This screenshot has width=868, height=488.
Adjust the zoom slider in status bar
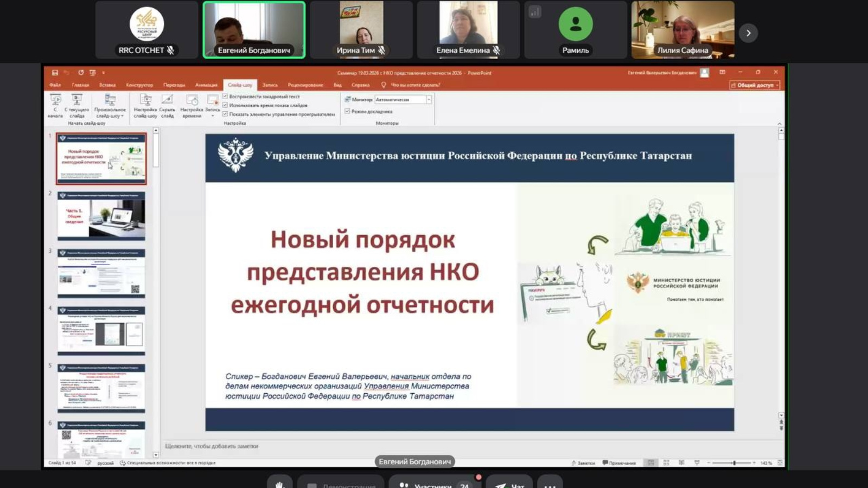(734, 463)
